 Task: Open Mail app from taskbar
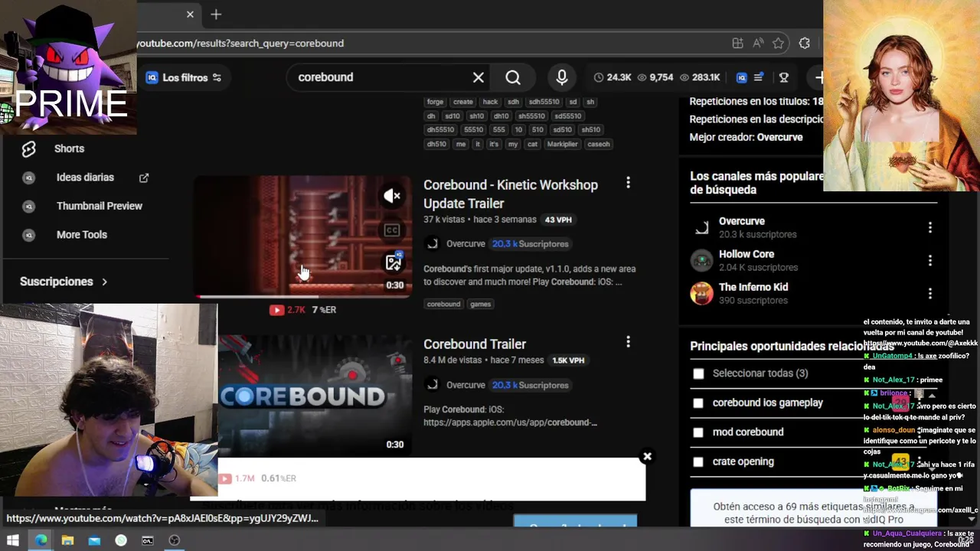(x=94, y=540)
